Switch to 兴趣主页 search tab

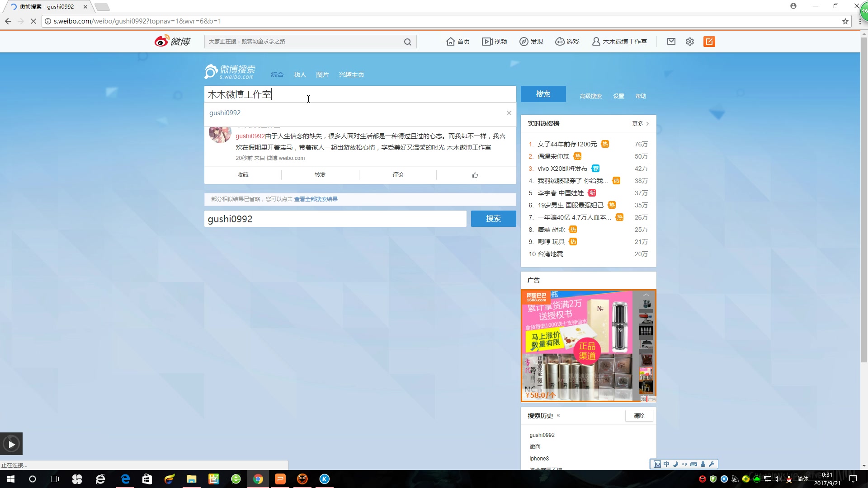tap(351, 75)
